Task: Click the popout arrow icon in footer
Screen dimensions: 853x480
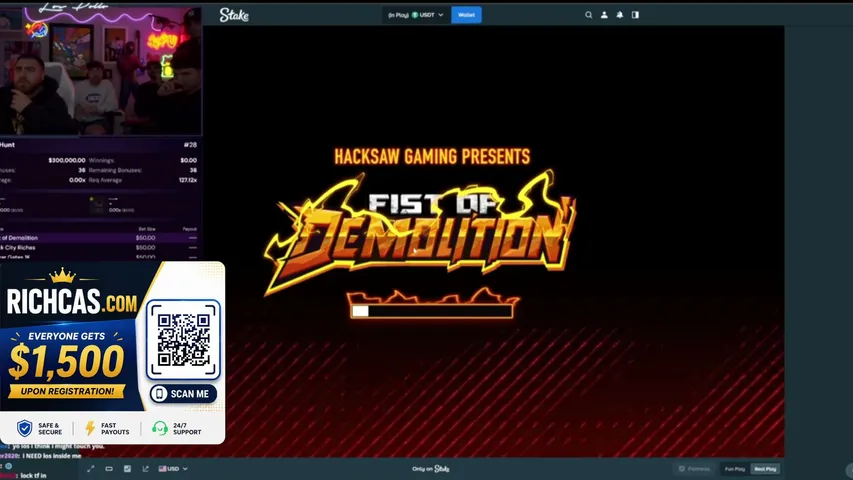Action: coord(145,469)
